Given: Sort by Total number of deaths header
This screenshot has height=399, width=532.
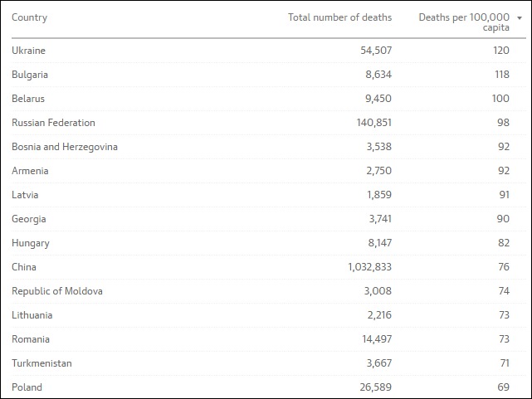Looking at the screenshot, I should 339,17.
